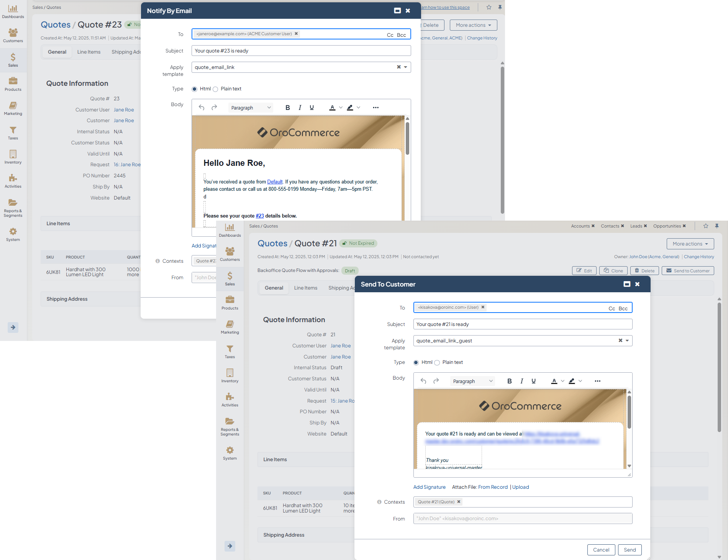The width and height of the screenshot is (728, 560).
Task: Show more editor tools in Send To Customer
Action: pyautogui.click(x=597, y=381)
